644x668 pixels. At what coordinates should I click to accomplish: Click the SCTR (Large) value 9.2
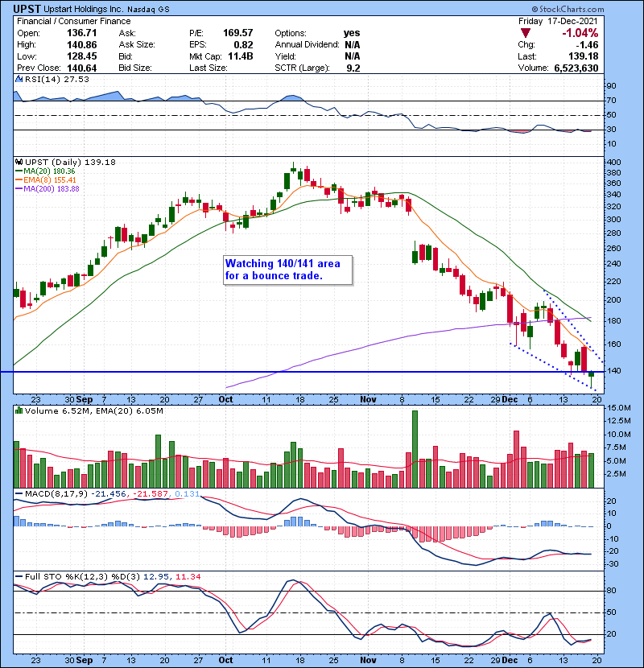[x=353, y=68]
